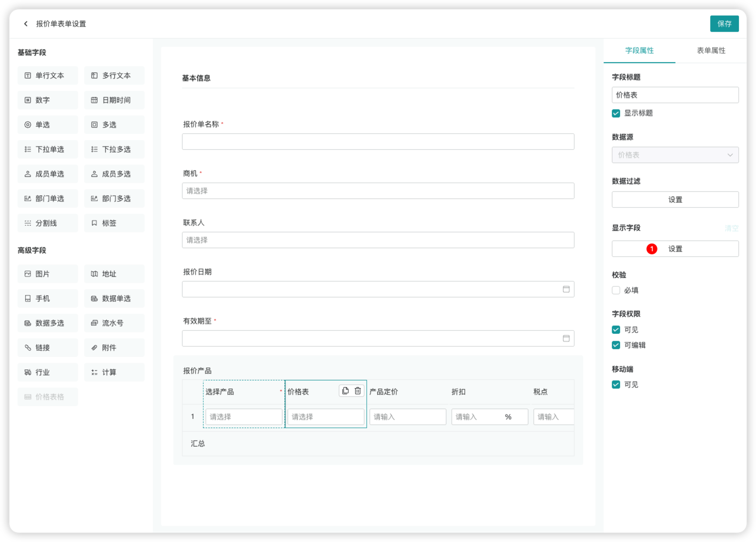The height and width of the screenshot is (542, 756).
Task: Select the 附件 attachment field
Action: 114,348
